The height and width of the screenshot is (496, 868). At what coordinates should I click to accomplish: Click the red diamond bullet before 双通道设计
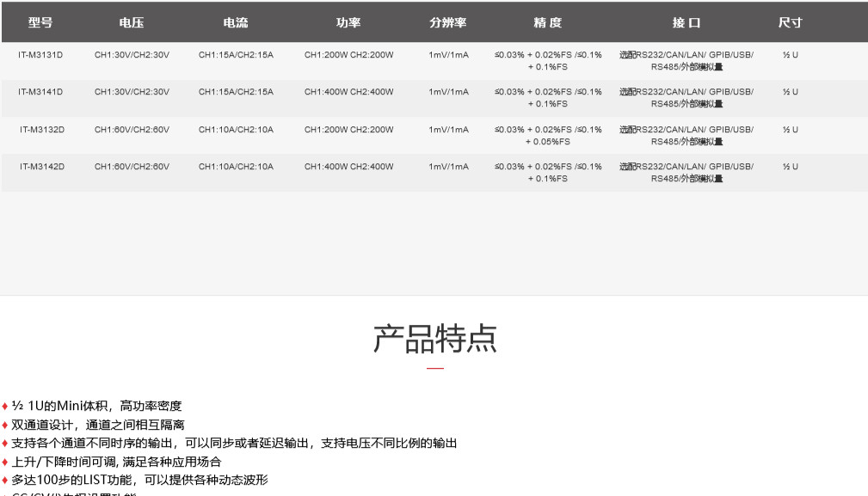5,426
